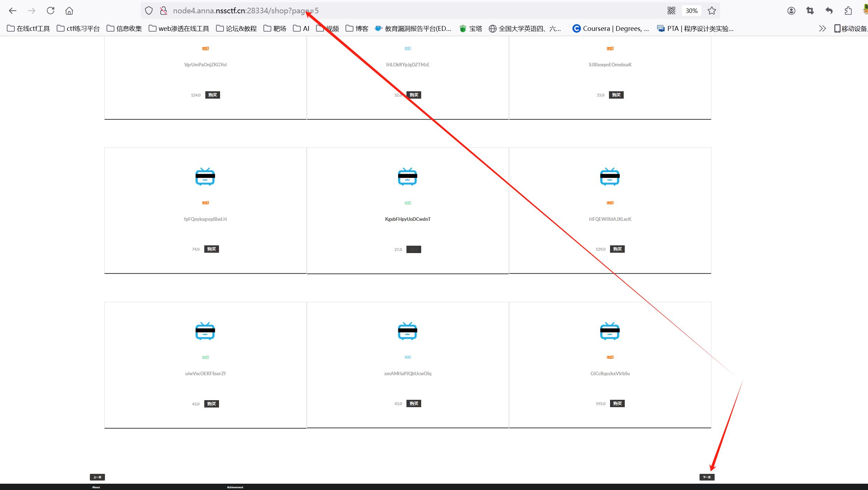
Task: Open the 信息收集 bookmark folder
Action: pyautogui.click(x=124, y=28)
